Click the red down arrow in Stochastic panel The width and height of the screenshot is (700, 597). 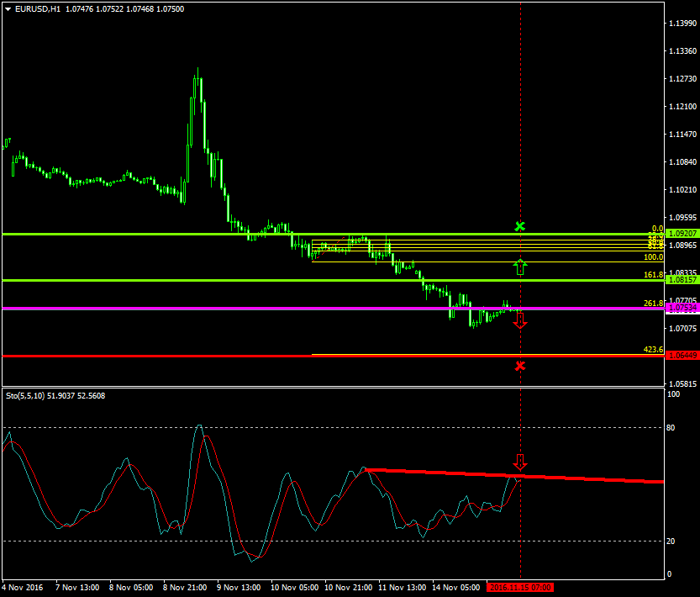(x=520, y=462)
